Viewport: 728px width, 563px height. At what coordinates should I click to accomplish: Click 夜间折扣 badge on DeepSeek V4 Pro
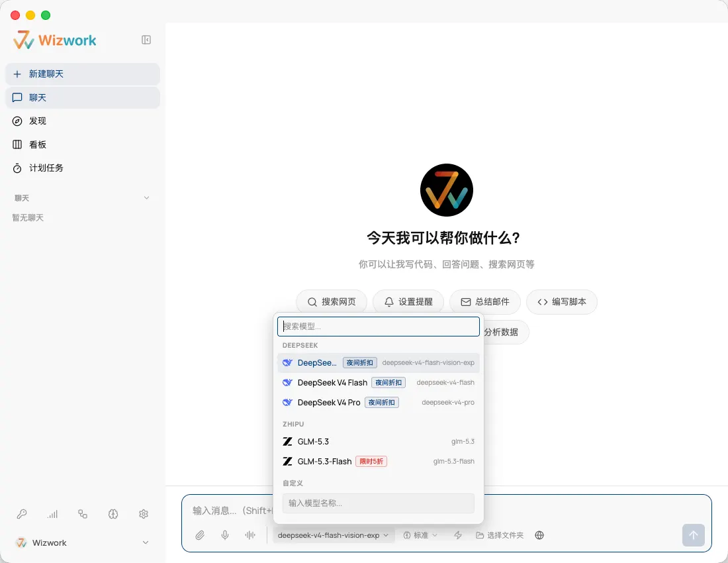click(x=382, y=402)
